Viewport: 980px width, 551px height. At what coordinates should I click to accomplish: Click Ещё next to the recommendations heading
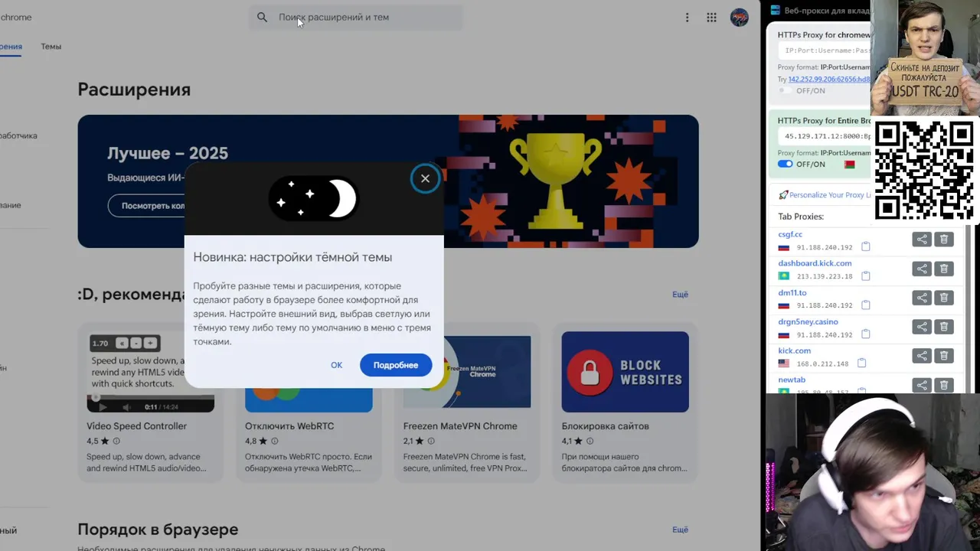680,294
